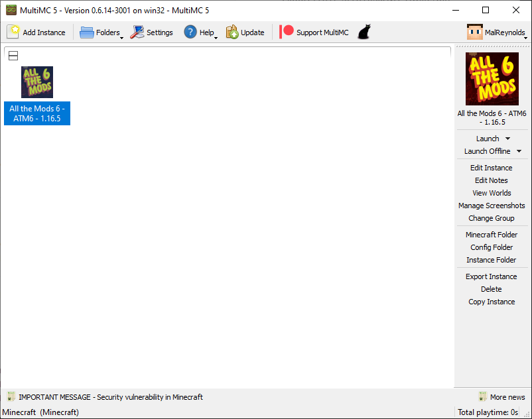Select the All the Mods 6 instance icon
Image resolution: width=532 pixels, height=419 pixels.
coord(37,82)
